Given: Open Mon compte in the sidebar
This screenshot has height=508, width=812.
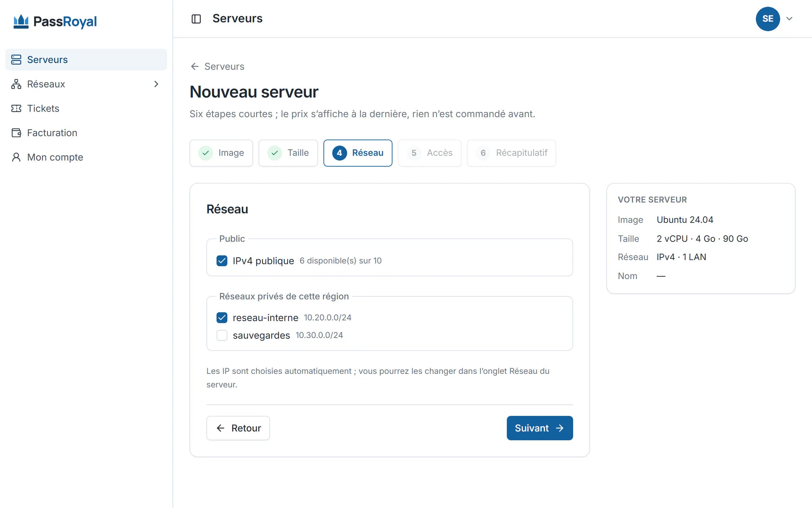Looking at the screenshot, I should (x=86, y=157).
